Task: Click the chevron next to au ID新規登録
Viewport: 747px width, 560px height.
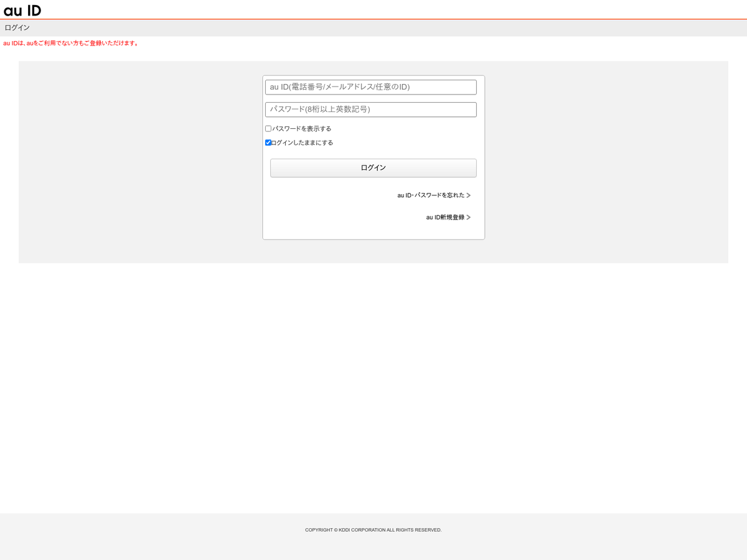Action: 469,218
